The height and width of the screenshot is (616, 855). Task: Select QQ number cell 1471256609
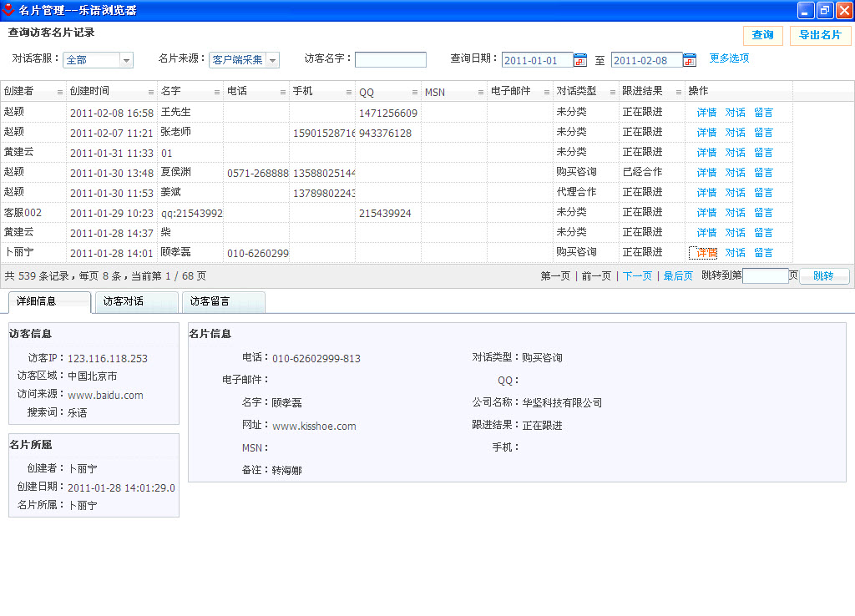[388, 113]
